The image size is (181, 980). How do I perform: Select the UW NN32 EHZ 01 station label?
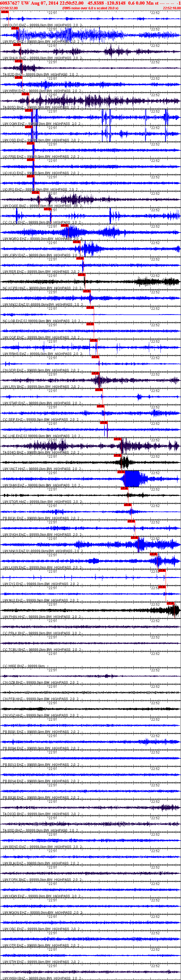(x=43, y=304)
